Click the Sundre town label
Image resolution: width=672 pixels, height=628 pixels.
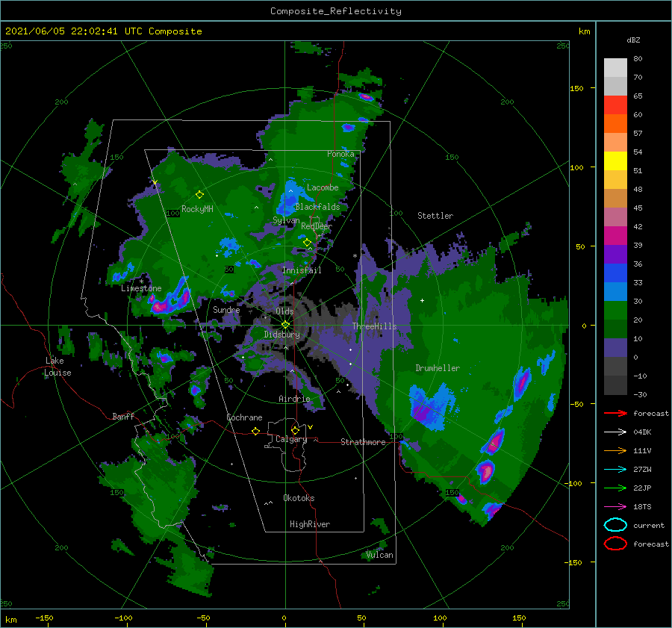point(226,310)
